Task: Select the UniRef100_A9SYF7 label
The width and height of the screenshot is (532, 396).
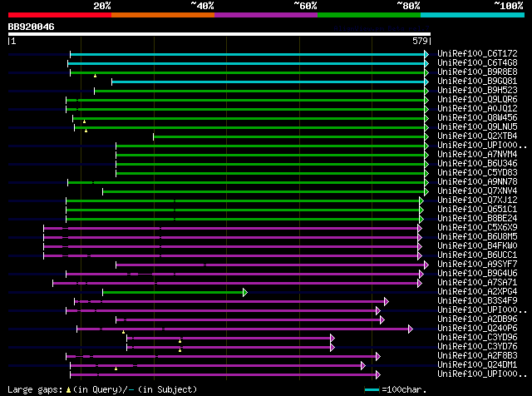Action: pyautogui.click(x=477, y=265)
